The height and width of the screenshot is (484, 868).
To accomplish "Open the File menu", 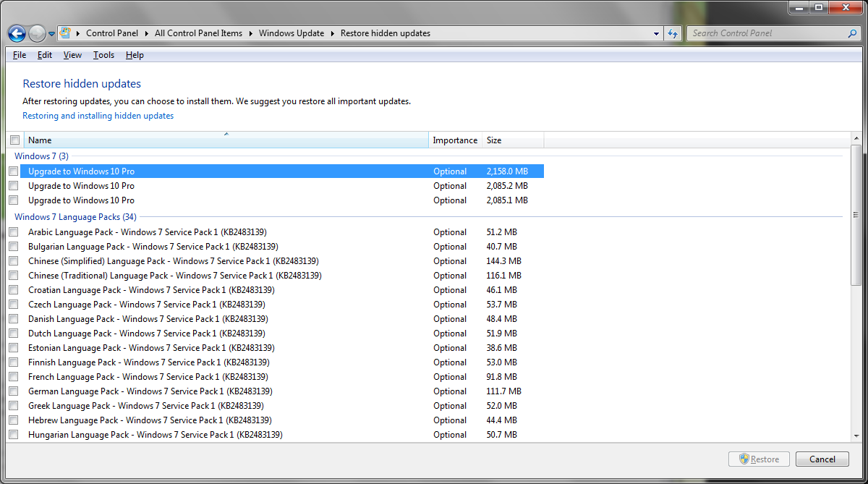I will point(20,55).
